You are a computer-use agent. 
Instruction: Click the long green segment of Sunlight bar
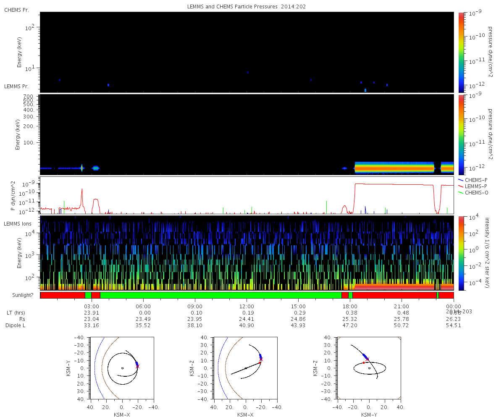(x=221, y=295)
